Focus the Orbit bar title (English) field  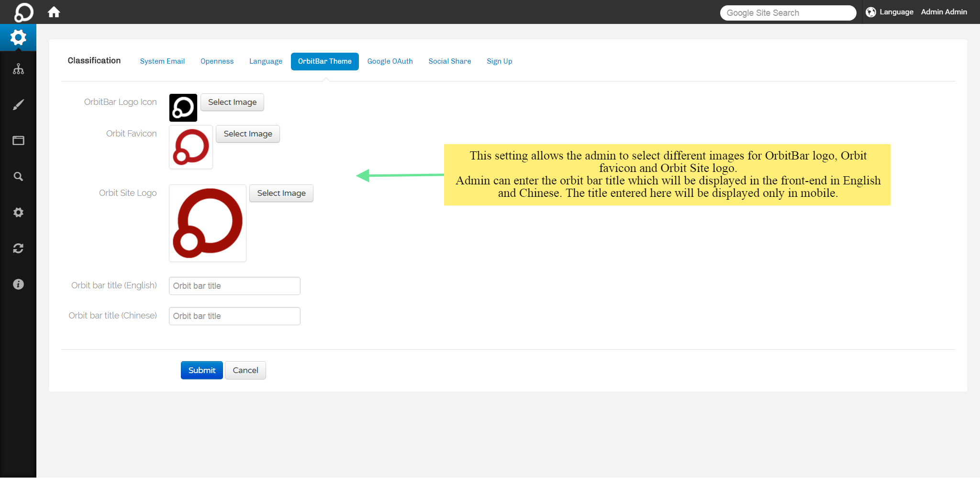tap(234, 286)
